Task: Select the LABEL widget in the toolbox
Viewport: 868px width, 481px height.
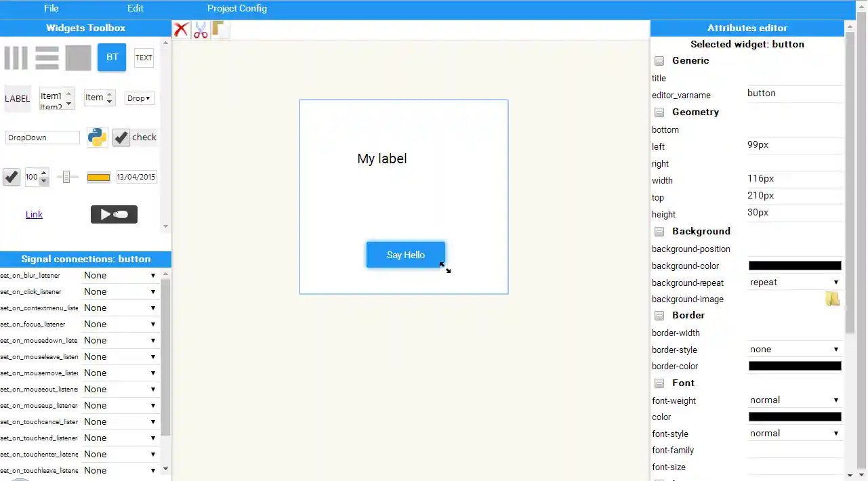Action: coord(17,98)
